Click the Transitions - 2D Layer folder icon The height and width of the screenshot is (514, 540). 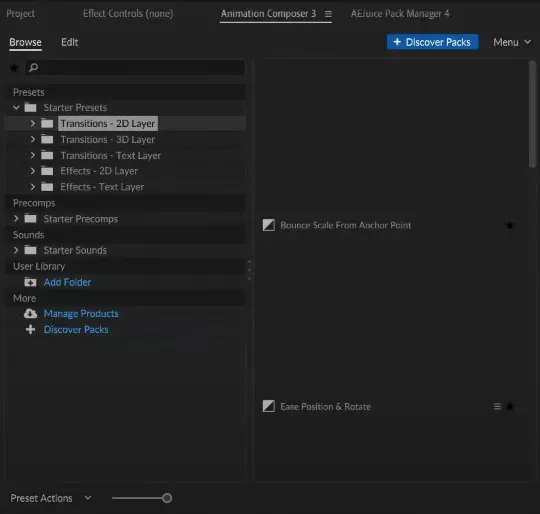pos(47,123)
